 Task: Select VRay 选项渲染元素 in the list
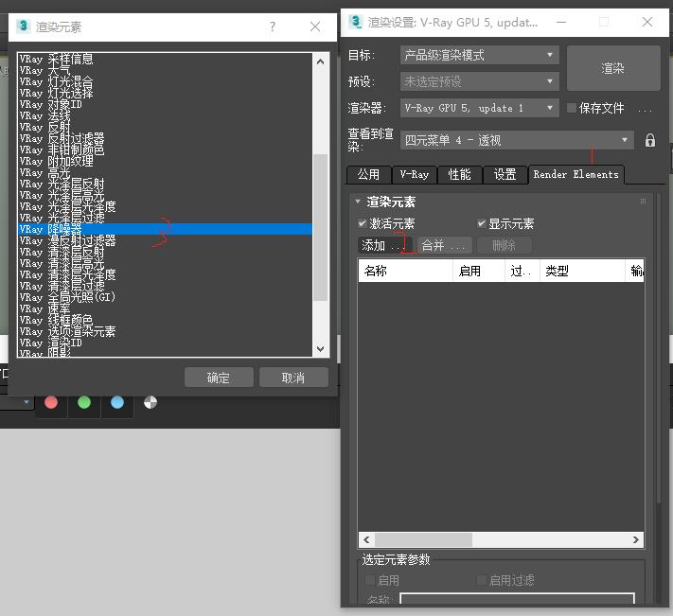(165, 331)
